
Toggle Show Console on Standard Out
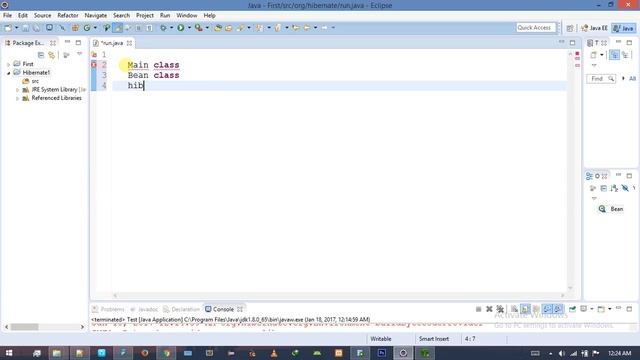tap(547, 309)
